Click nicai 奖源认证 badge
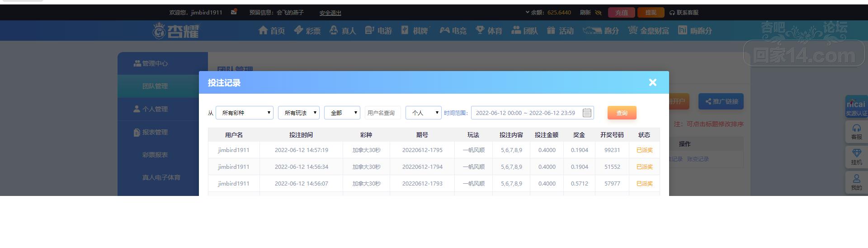This screenshot has height=248, width=868. (856, 107)
